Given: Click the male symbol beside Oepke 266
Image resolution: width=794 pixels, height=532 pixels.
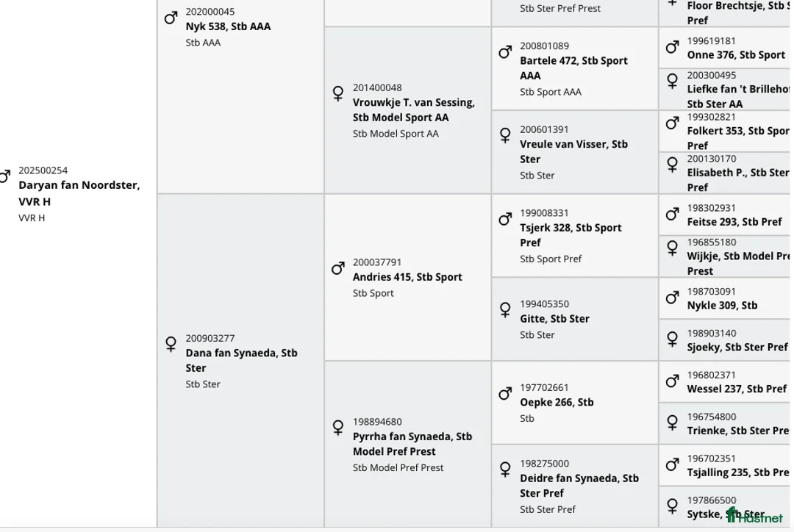Looking at the screenshot, I should [x=505, y=394].
